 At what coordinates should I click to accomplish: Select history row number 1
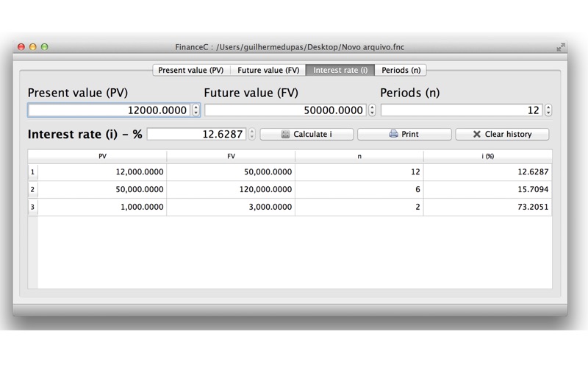pyautogui.click(x=33, y=172)
